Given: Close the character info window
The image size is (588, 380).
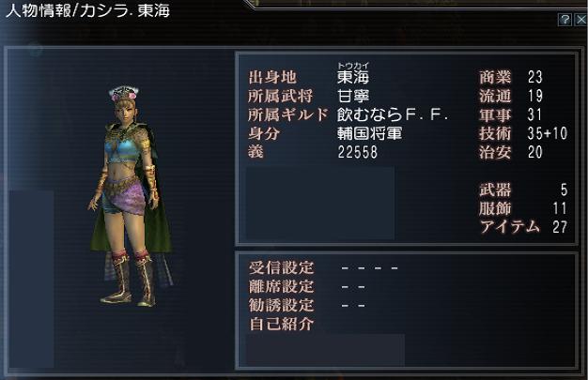Looking at the screenshot, I should coord(580,20).
